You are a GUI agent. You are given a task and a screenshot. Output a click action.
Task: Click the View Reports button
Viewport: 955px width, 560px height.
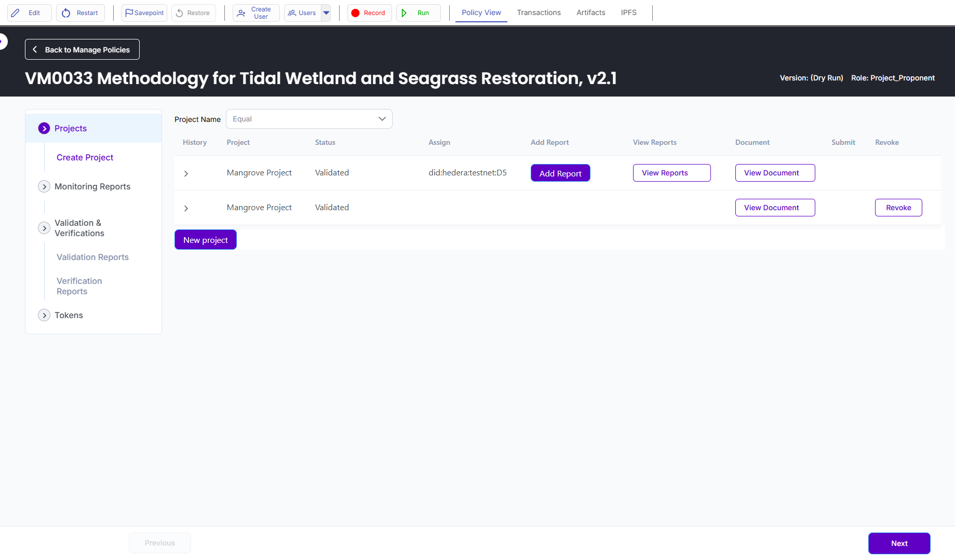pos(671,173)
